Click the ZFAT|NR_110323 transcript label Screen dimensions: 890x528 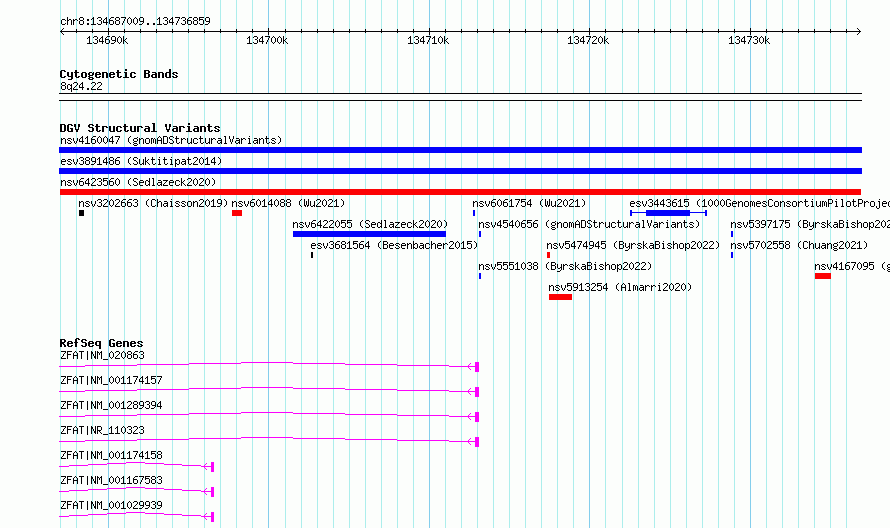coord(102,430)
